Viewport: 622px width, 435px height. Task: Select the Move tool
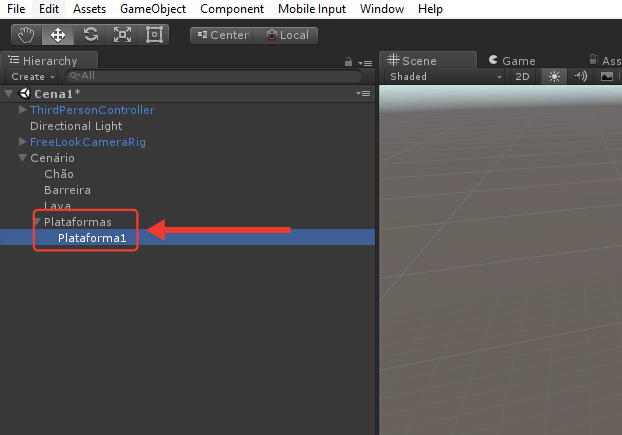pyautogui.click(x=58, y=35)
